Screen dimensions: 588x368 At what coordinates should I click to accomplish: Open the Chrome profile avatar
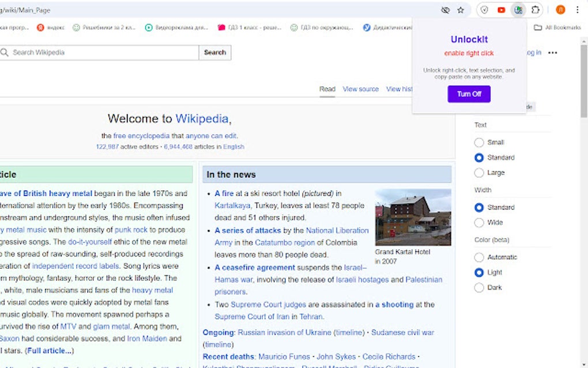pyautogui.click(x=559, y=10)
